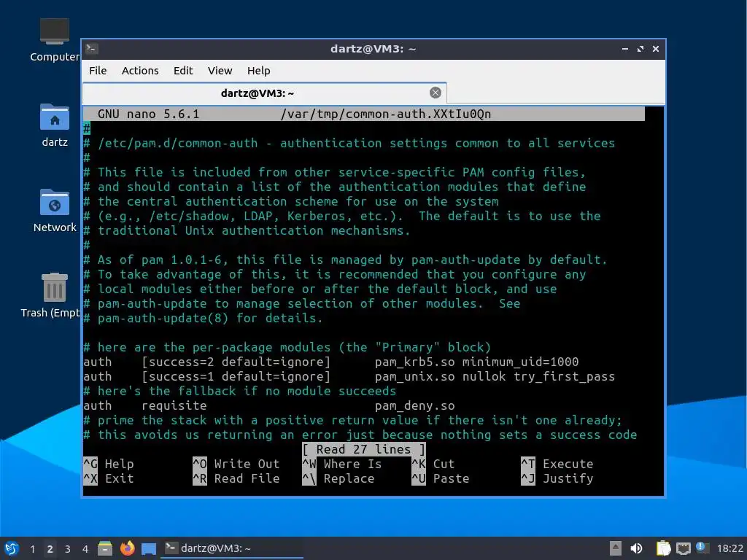This screenshot has height=560, width=747.
Task: Click the 'prime the stack with a positive' line
Action: (x=352, y=421)
